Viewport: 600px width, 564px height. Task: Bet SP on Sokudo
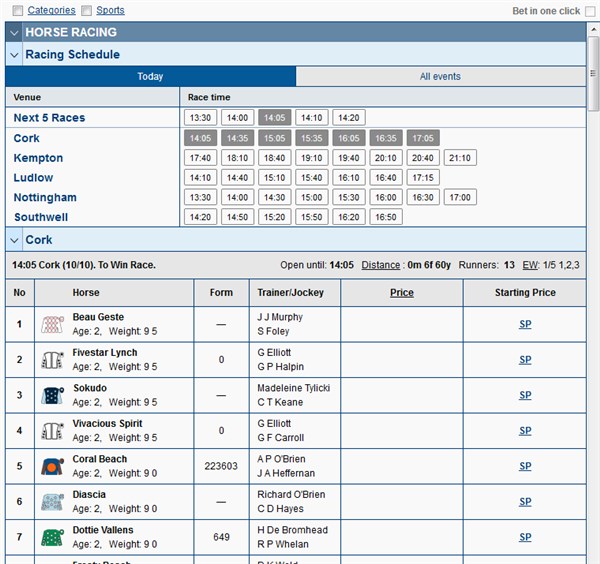click(525, 395)
